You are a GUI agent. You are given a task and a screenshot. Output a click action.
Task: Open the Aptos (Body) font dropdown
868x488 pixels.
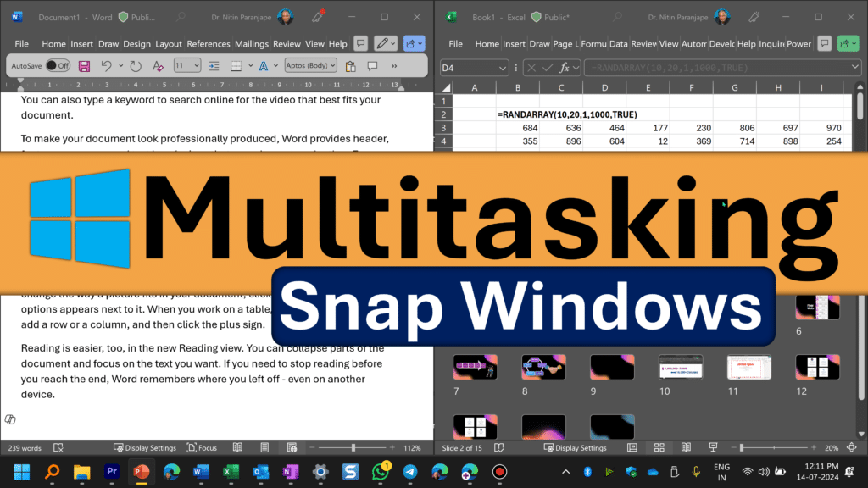point(309,65)
